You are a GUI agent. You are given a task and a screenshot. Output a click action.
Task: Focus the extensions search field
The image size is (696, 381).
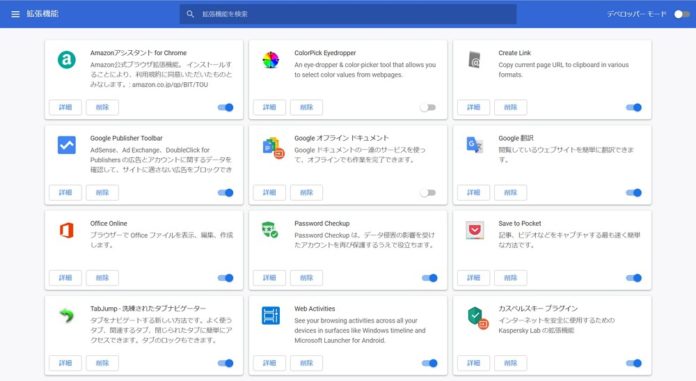[348, 14]
